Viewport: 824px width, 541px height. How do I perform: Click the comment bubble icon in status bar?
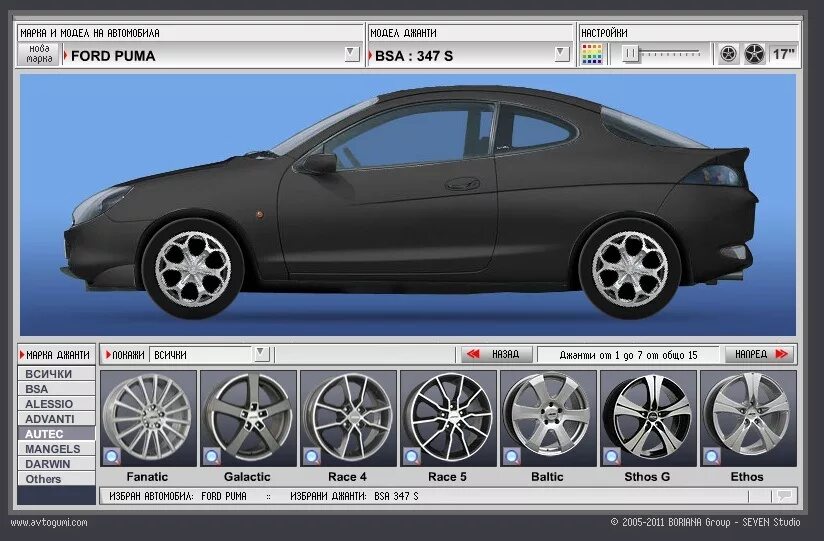click(784, 496)
